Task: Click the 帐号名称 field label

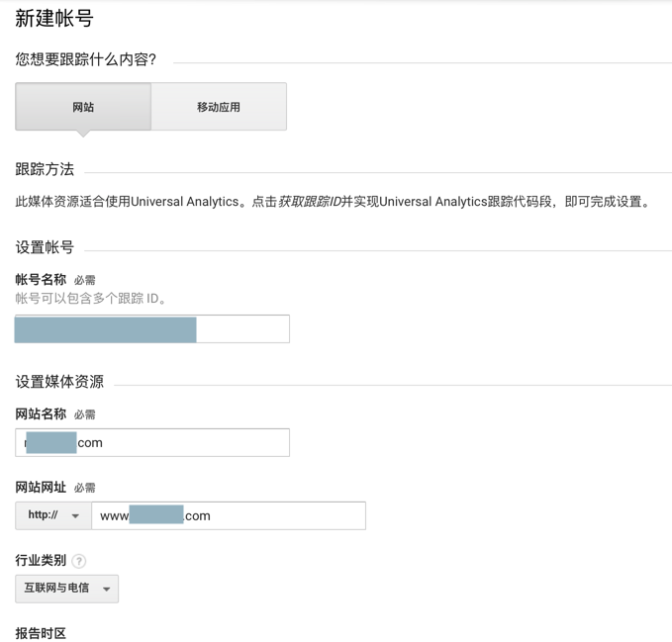Action: (x=41, y=280)
